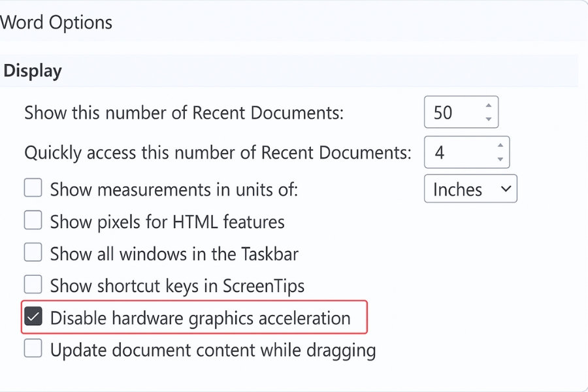Click the Display section header
This screenshot has width=588, height=392.
[x=33, y=71]
